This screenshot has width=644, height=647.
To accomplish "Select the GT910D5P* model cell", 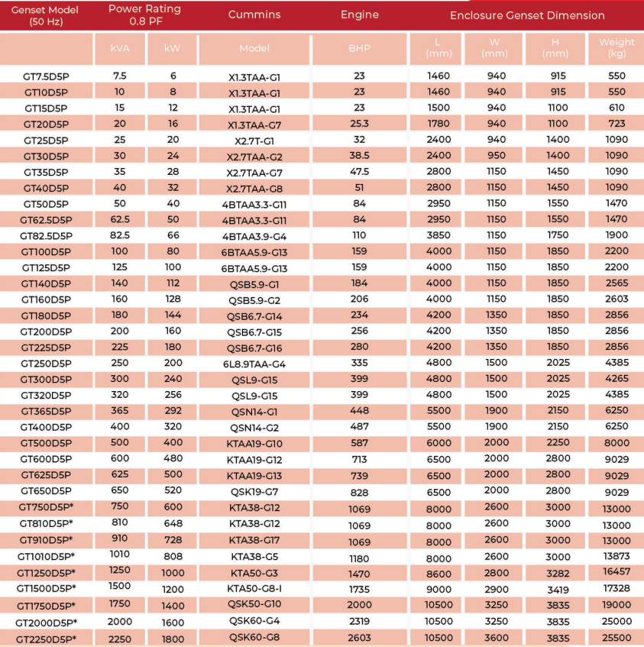I will (x=46, y=540).
